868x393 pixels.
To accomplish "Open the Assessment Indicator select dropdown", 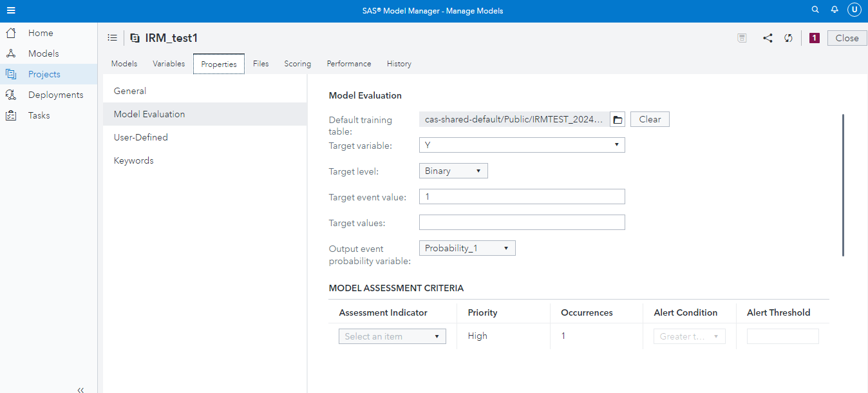I will (x=392, y=336).
